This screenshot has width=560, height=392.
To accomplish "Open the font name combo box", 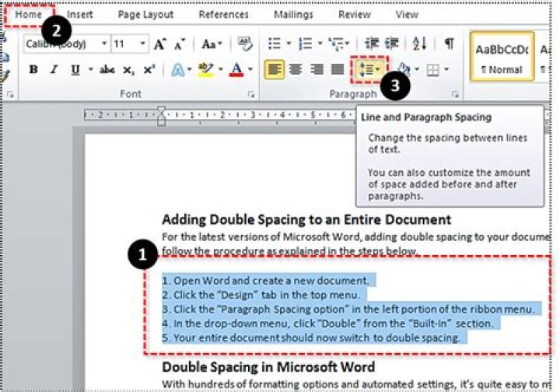I will [67, 44].
